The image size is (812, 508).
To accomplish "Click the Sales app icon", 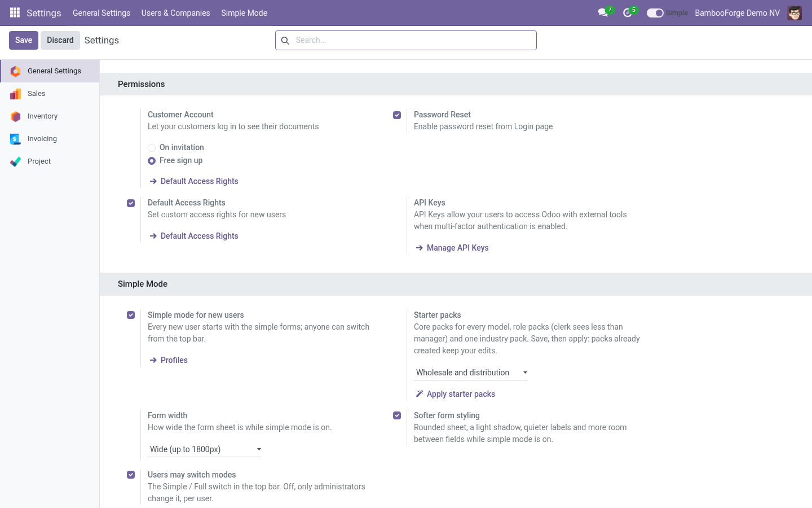I will coord(16,94).
